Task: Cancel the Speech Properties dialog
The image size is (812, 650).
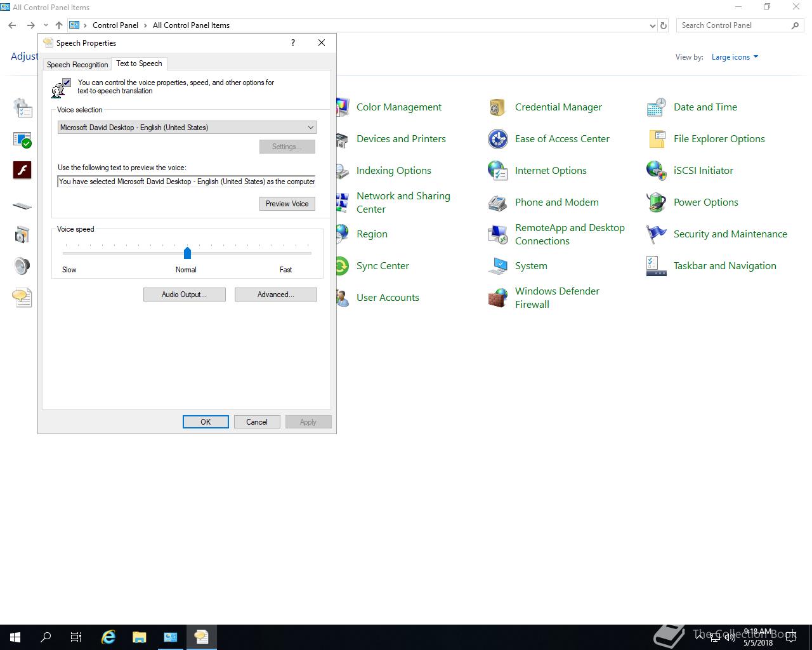Action: pos(257,422)
